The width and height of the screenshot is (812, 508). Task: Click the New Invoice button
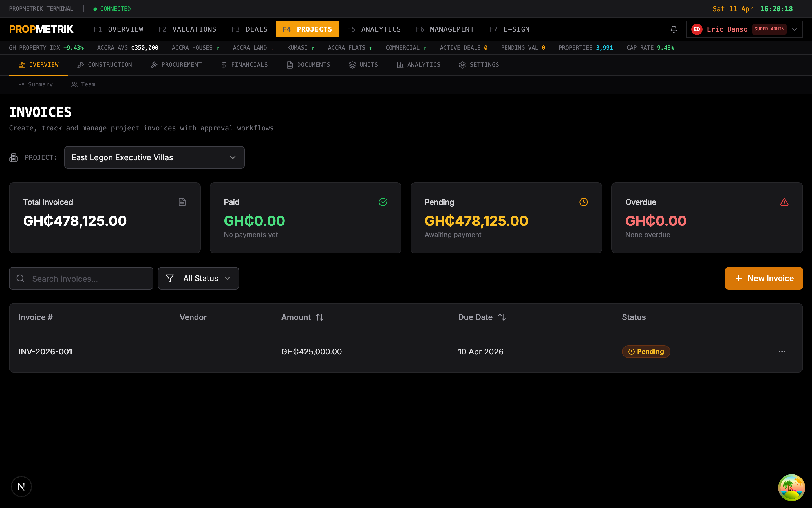pyautogui.click(x=764, y=278)
